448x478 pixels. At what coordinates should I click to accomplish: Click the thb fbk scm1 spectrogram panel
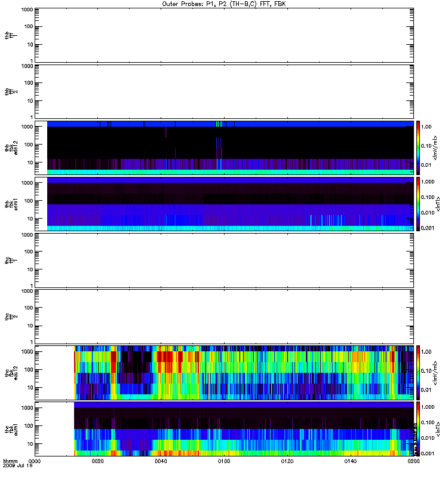click(x=225, y=204)
